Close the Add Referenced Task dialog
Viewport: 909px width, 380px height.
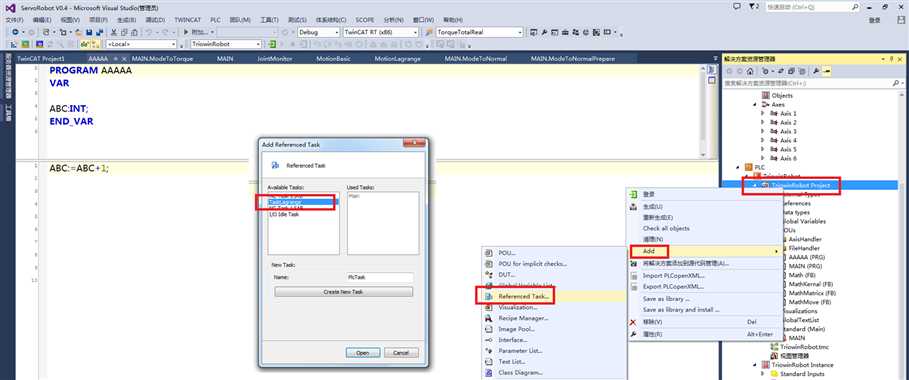click(414, 143)
